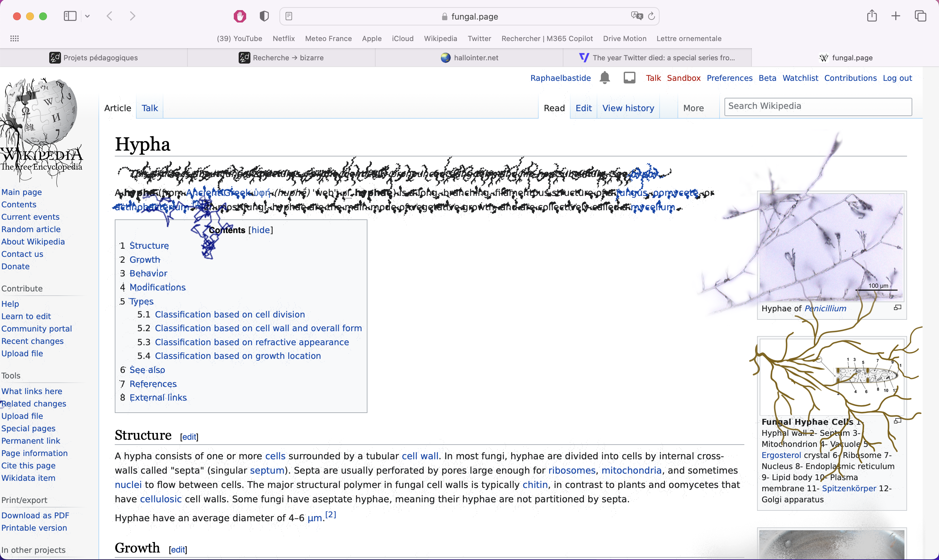Open Wikipedia notifications bell icon

tap(604, 78)
